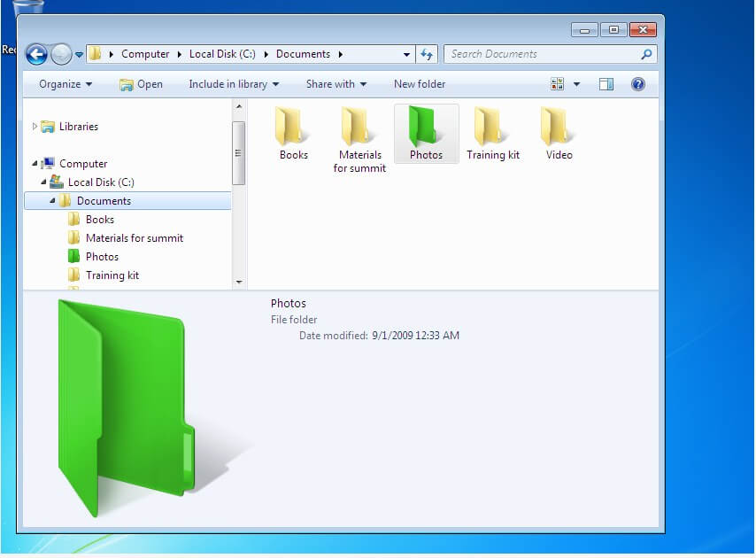Image resolution: width=756 pixels, height=558 pixels.
Task: Click the change view icon in toolbar
Action: coord(558,84)
